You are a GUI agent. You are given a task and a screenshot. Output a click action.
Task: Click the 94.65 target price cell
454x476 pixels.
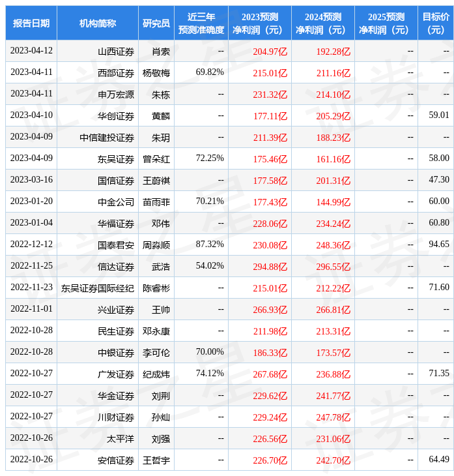click(439, 245)
